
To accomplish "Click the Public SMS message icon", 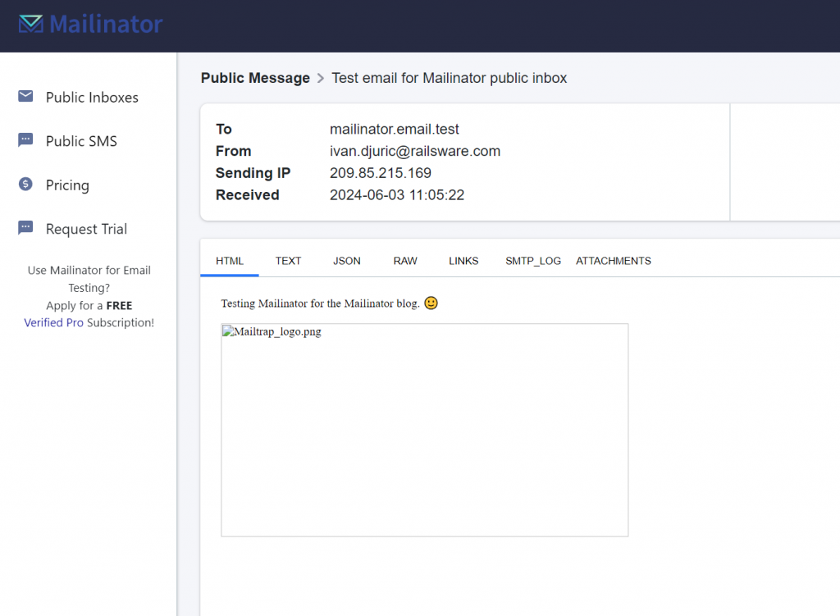I will pyautogui.click(x=25, y=139).
